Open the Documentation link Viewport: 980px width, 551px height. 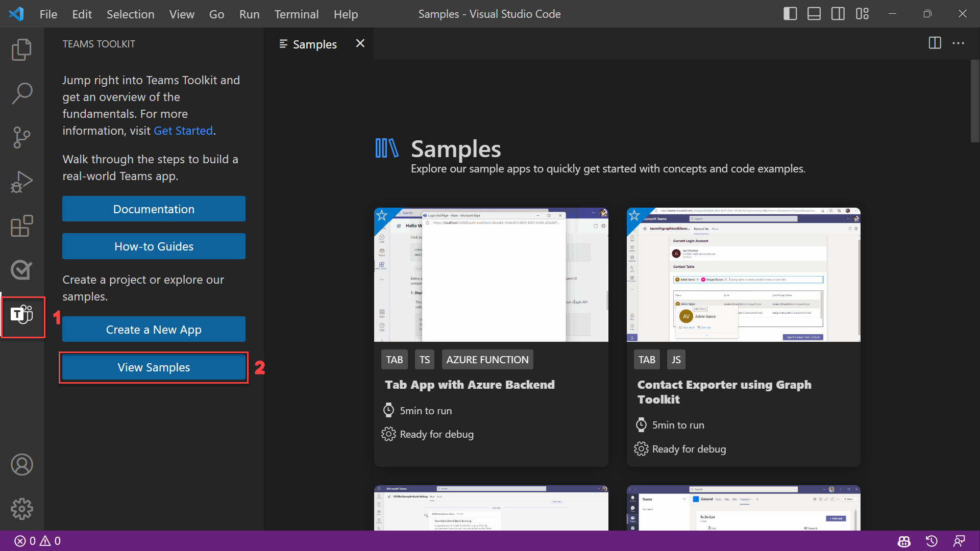[x=154, y=209]
